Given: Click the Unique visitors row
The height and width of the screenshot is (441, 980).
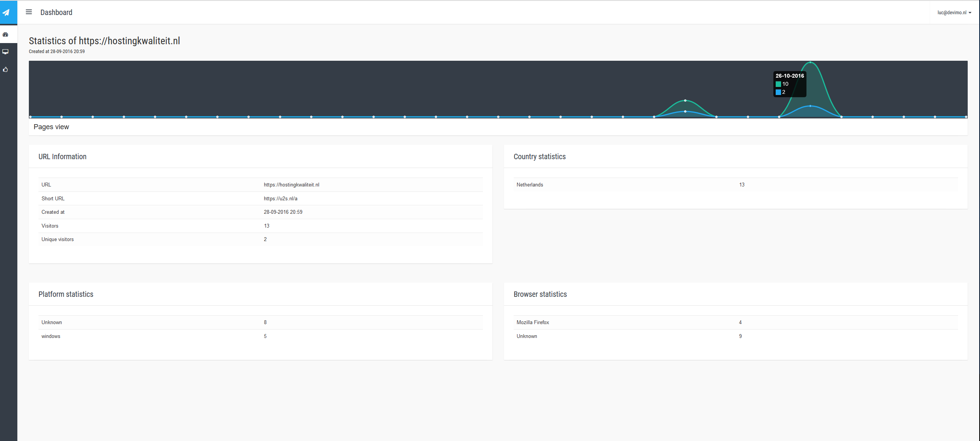Looking at the screenshot, I should click(x=58, y=240).
